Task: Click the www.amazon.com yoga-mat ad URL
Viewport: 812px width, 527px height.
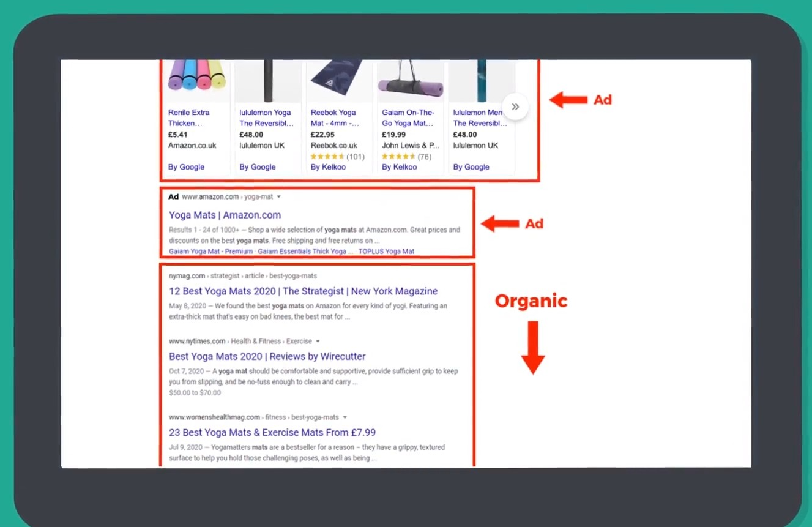Action: [227, 197]
